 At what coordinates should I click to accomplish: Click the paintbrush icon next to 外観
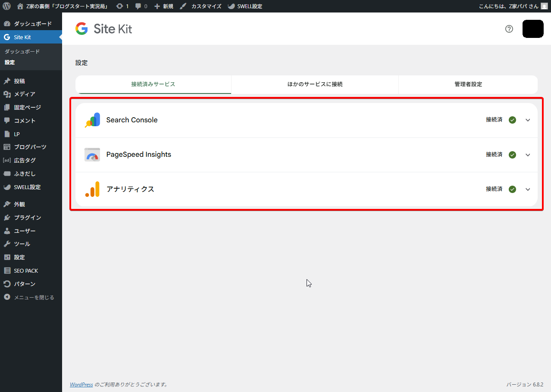[x=7, y=204]
